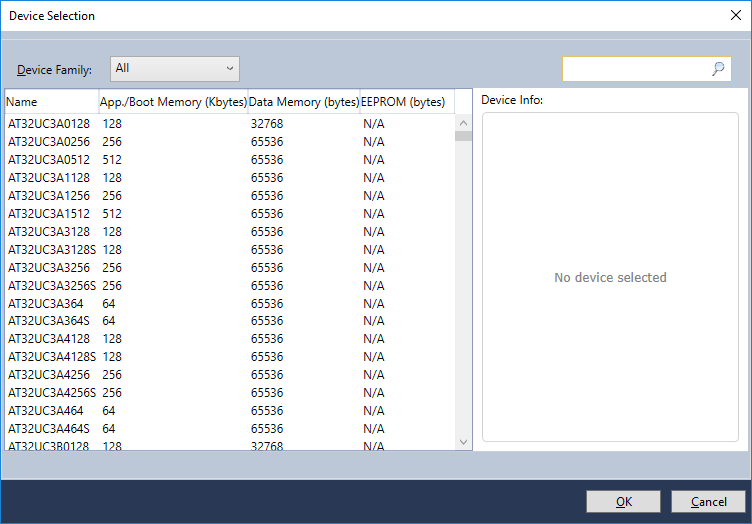
Task: Click the device list scrollbar thumb
Action: pyautogui.click(x=463, y=136)
